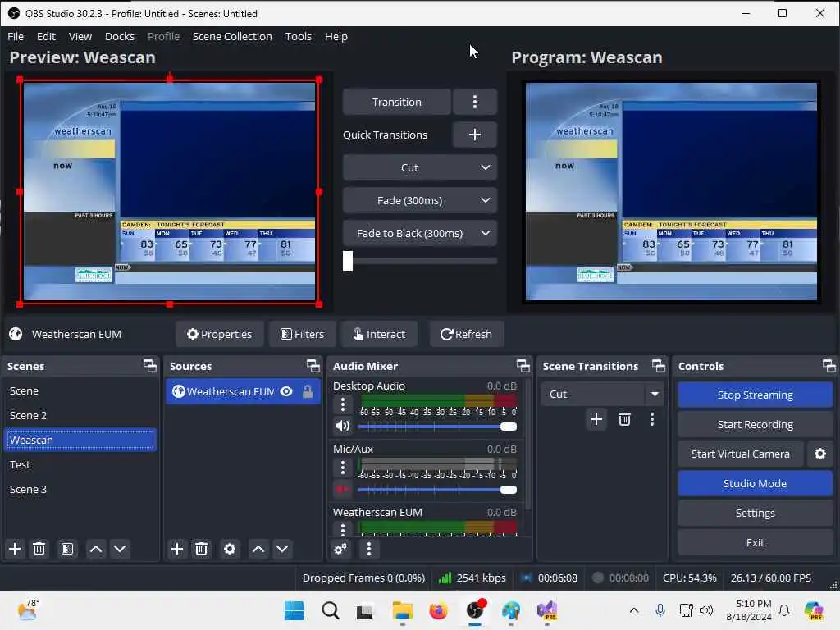Move source up in list

click(x=258, y=549)
